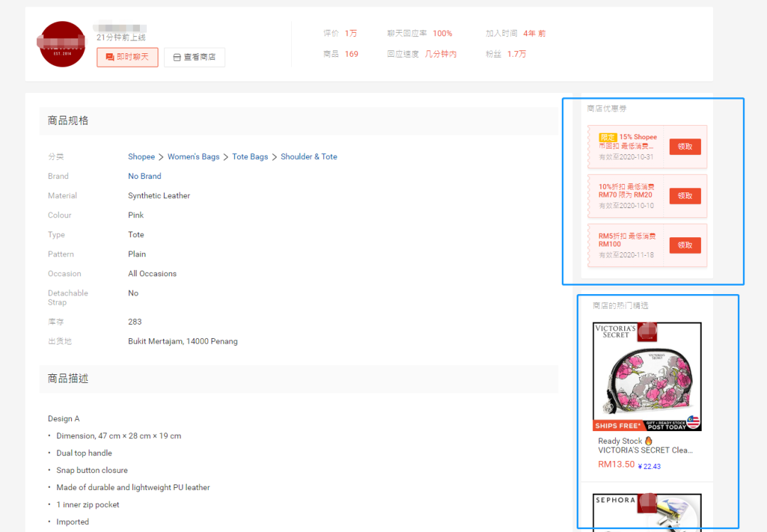Click Ready Stock VICTORIA'S SECRET product title

(x=645, y=445)
